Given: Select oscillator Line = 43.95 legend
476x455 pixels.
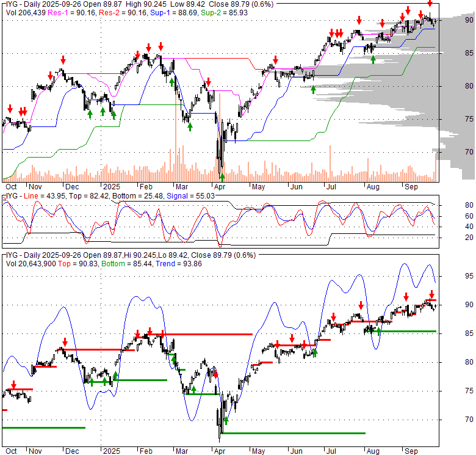Looking at the screenshot, I should (45, 196).
